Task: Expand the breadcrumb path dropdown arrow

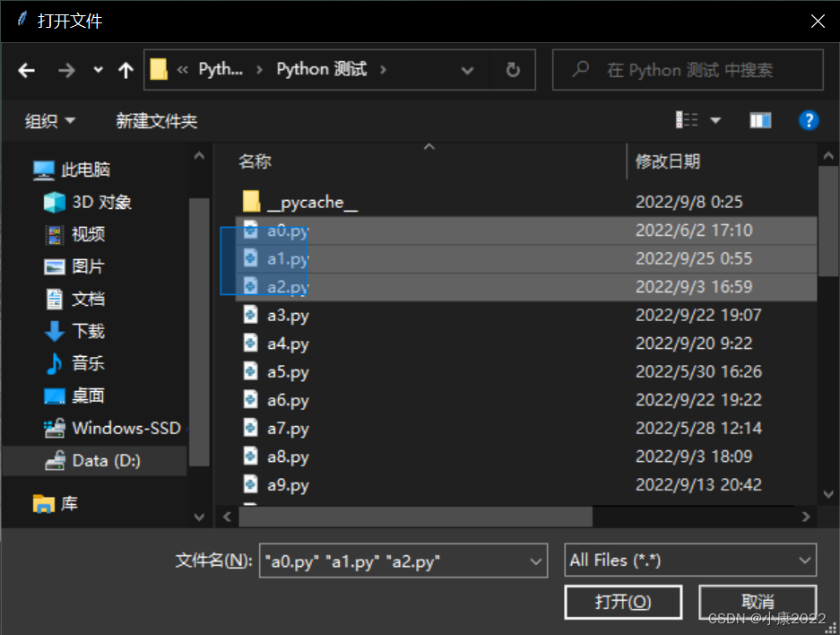Action: (467, 69)
